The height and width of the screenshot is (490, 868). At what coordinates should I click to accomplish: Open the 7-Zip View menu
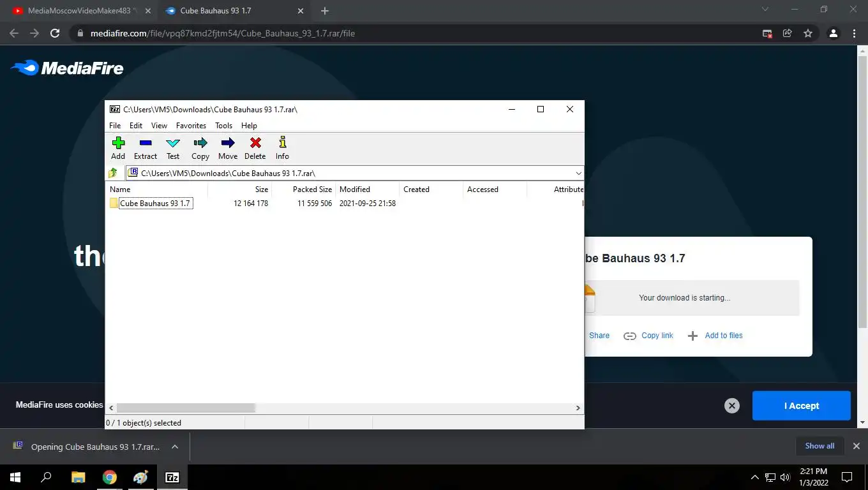coord(159,126)
